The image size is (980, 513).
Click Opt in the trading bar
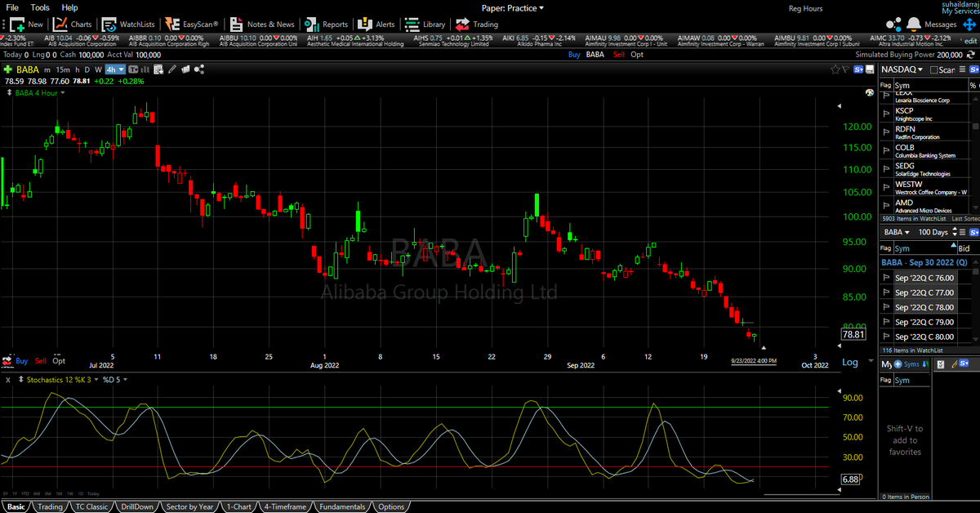637,54
